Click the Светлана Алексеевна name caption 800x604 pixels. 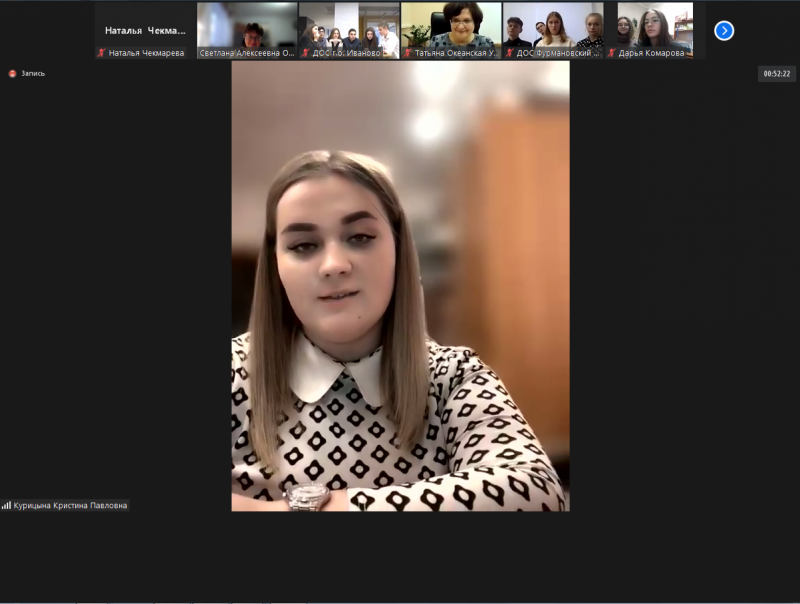251,53
